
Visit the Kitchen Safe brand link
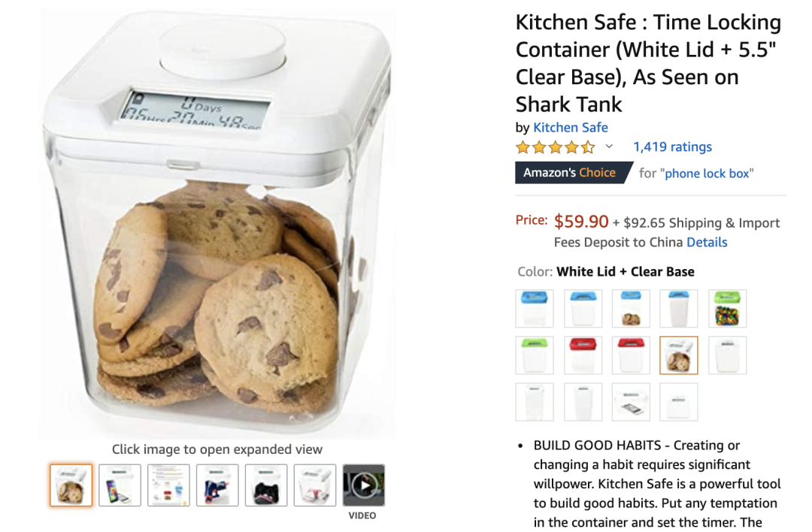coord(570,127)
